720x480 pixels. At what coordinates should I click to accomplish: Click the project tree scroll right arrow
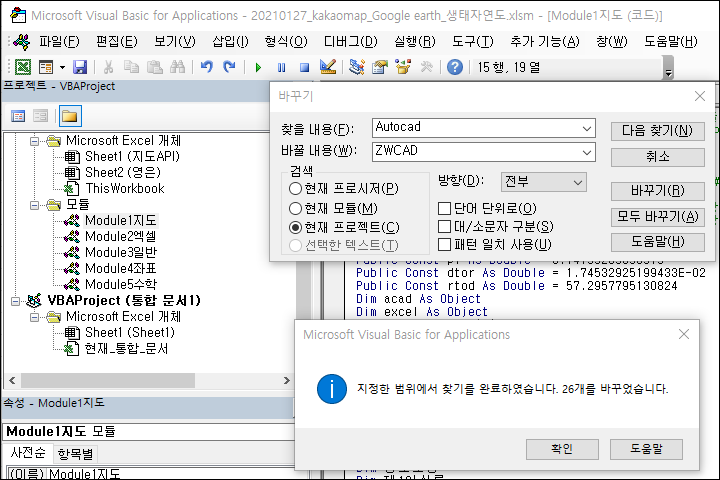[287, 380]
